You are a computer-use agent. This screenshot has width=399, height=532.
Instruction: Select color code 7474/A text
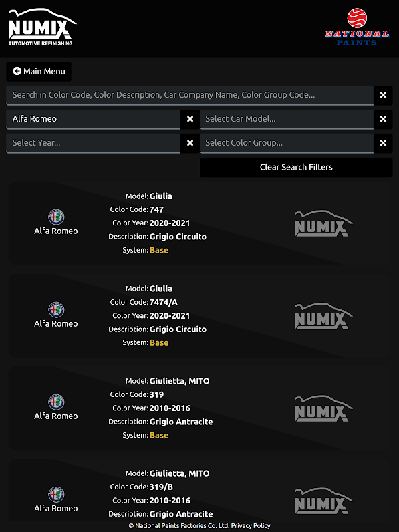tap(163, 303)
